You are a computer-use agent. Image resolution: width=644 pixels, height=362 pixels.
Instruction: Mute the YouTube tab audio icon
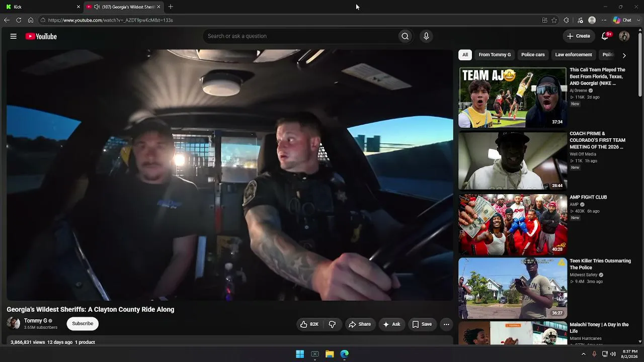[97, 7]
